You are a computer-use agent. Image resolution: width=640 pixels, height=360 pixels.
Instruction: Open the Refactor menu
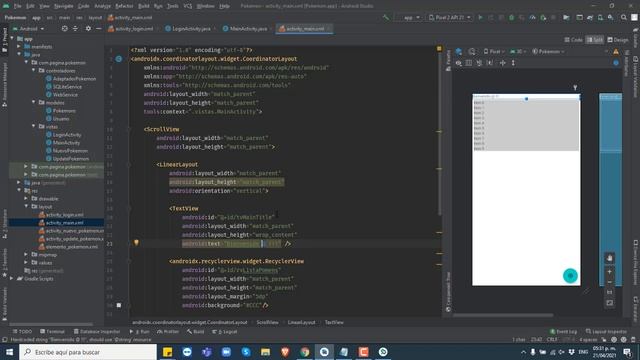click(x=124, y=6)
